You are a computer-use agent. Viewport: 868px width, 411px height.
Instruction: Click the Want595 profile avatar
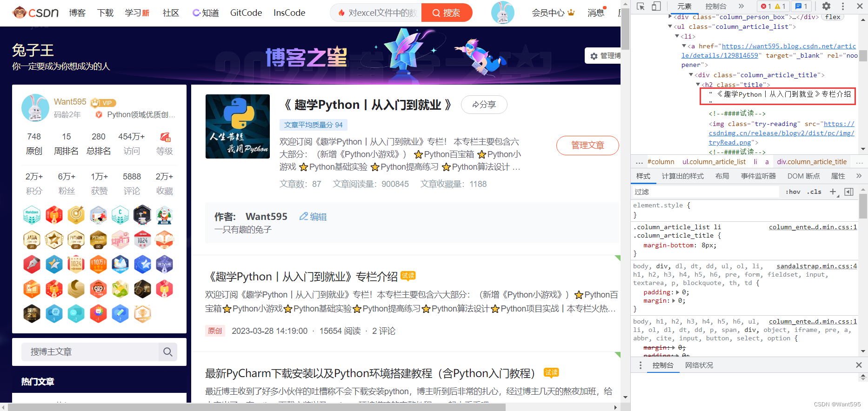pos(35,108)
